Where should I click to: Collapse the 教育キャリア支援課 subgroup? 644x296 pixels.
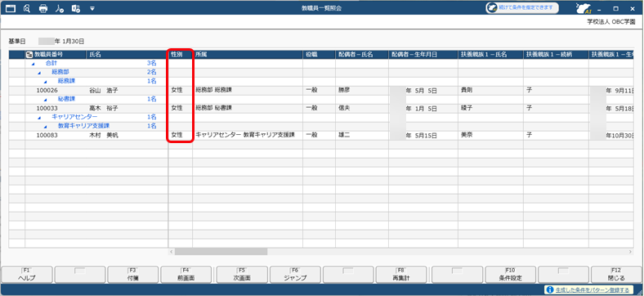tap(46, 126)
